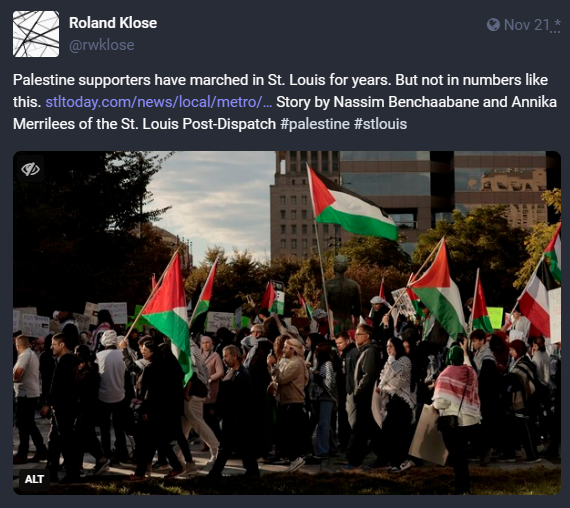Viewport: 570px width, 508px height.
Task: Hide the image using eye-slash toggle
Action: 30,169
